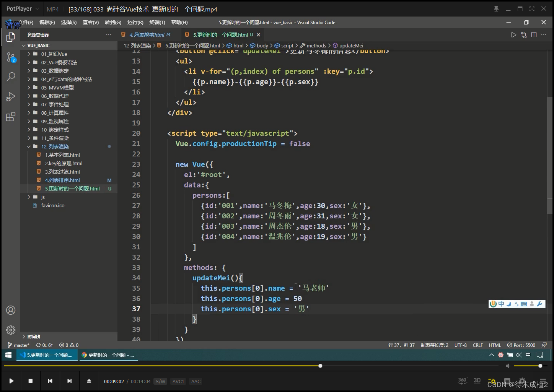The height and width of the screenshot is (392, 554).
Task: Click the Port : 5500 Live Server indicator
Action: point(521,345)
